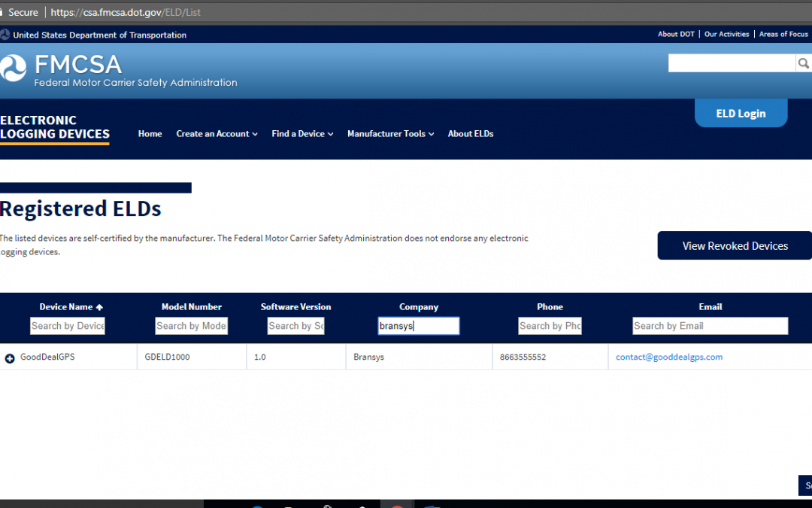Select the 8663555552 phone cell
This screenshot has width=812, height=508.
pos(523,357)
